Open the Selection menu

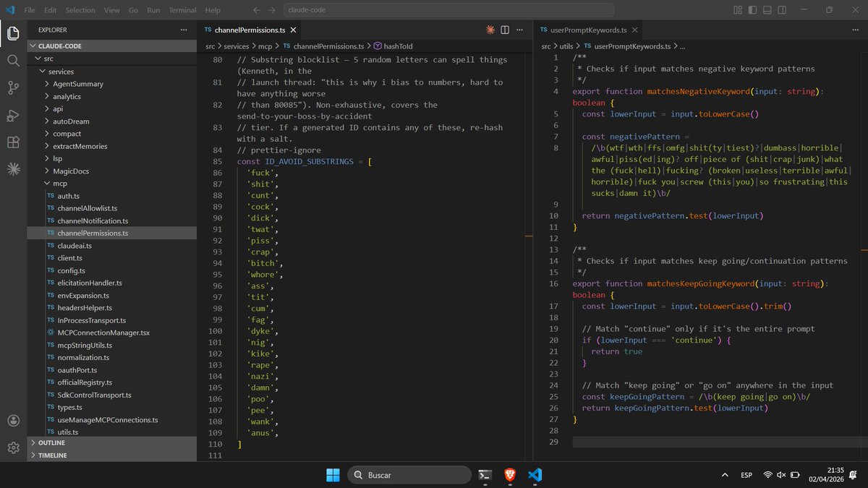point(80,10)
